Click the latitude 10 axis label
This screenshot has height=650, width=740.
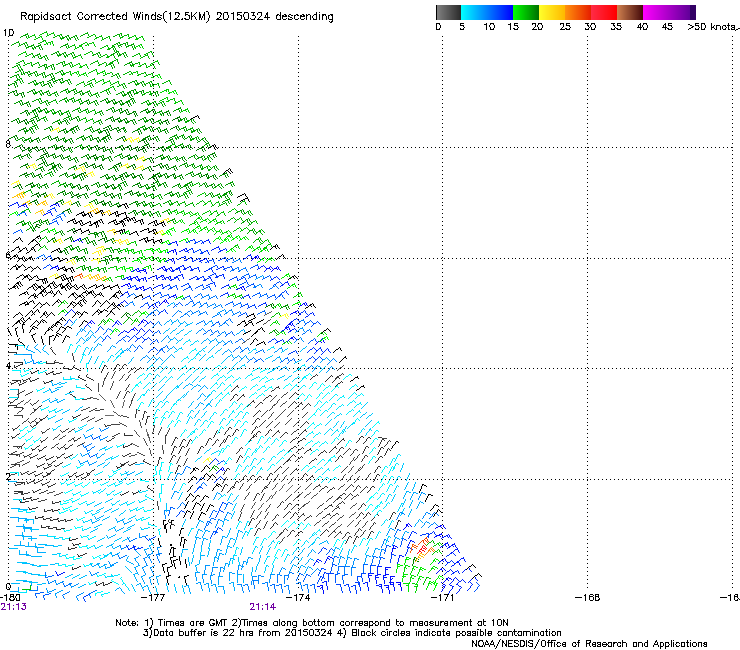click(x=8, y=33)
